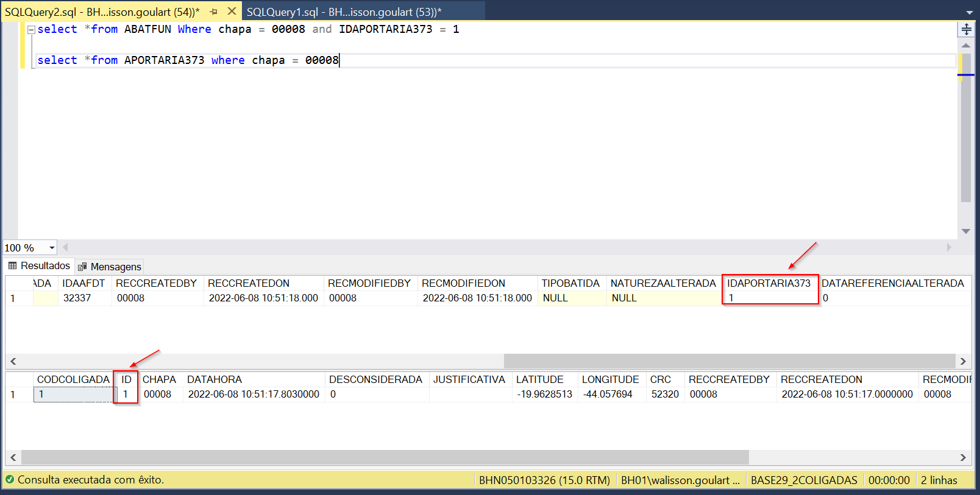Click database BASE29_2COLIGADAS in status bar
Viewport: 980px width, 495px height.
click(x=804, y=480)
